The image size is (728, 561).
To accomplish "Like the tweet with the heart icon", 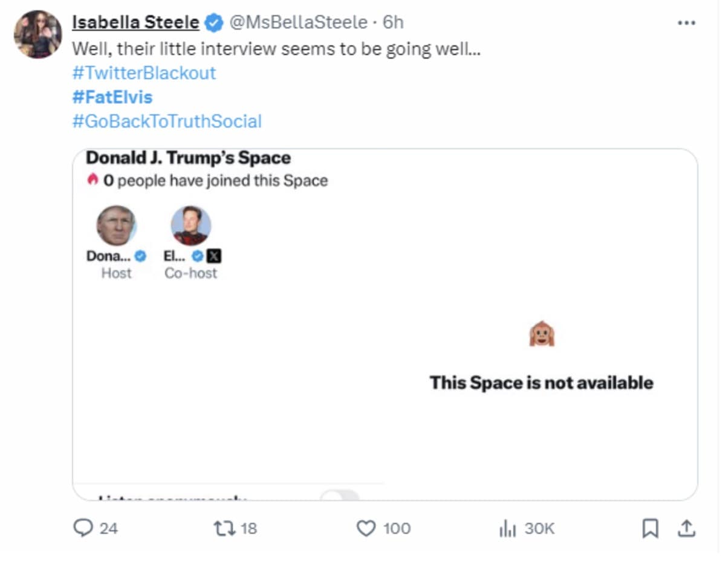I will tap(366, 528).
